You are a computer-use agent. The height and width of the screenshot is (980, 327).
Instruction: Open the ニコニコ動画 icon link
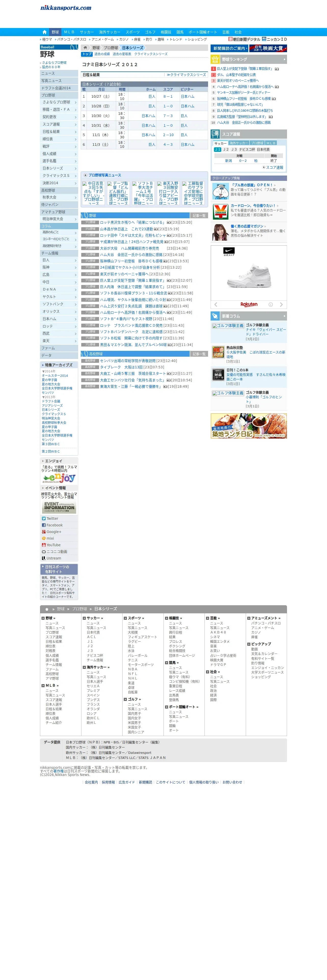(x=44, y=552)
